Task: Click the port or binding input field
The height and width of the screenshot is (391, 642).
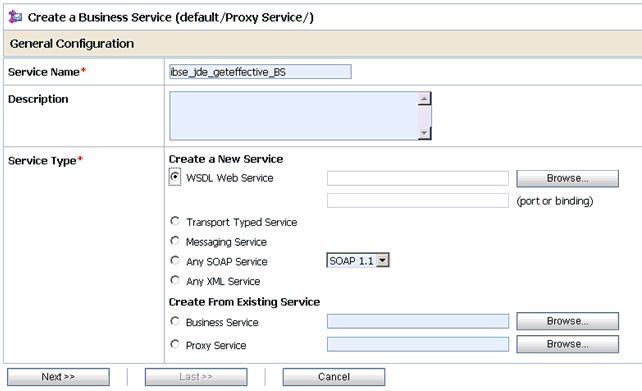Action: click(x=418, y=201)
